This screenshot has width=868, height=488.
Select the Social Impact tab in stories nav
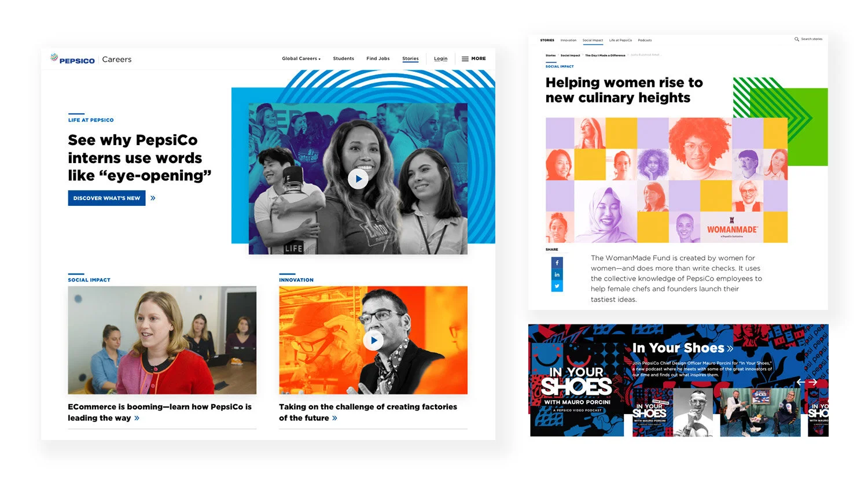tap(593, 40)
